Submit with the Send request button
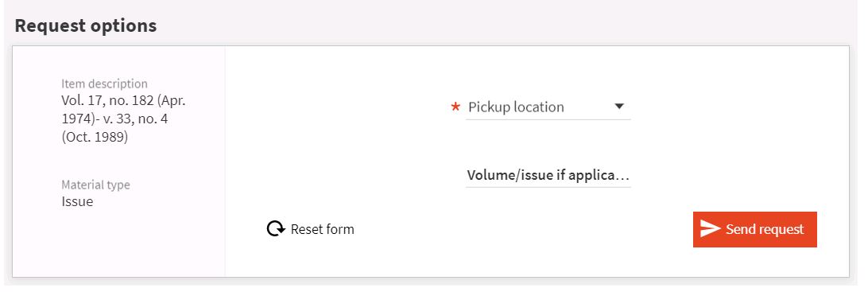 coord(754,229)
